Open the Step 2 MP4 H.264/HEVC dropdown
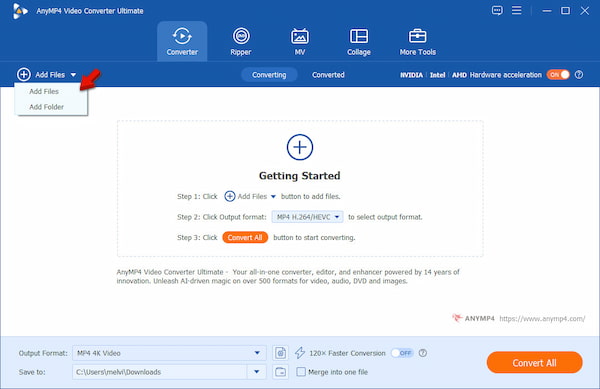The width and height of the screenshot is (600, 389). point(307,217)
